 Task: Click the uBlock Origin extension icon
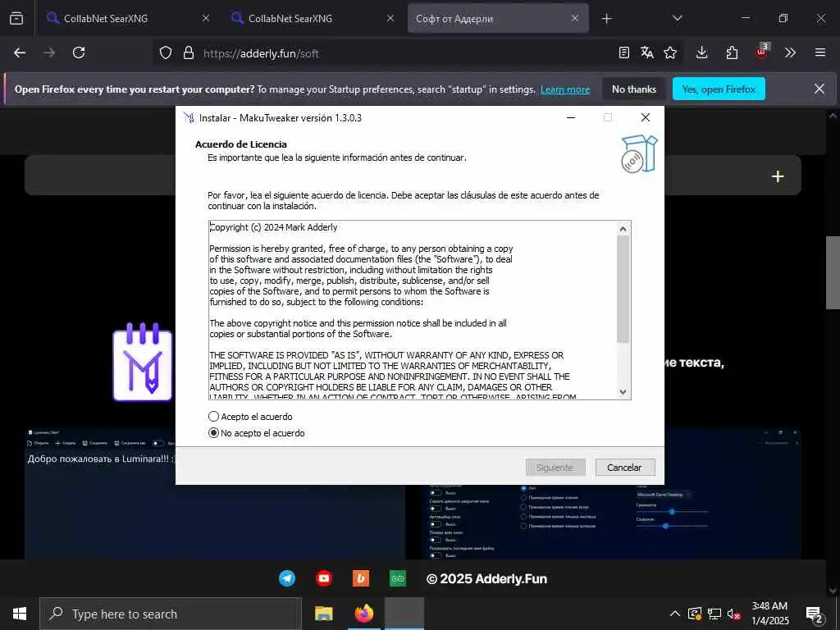(762, 52)
